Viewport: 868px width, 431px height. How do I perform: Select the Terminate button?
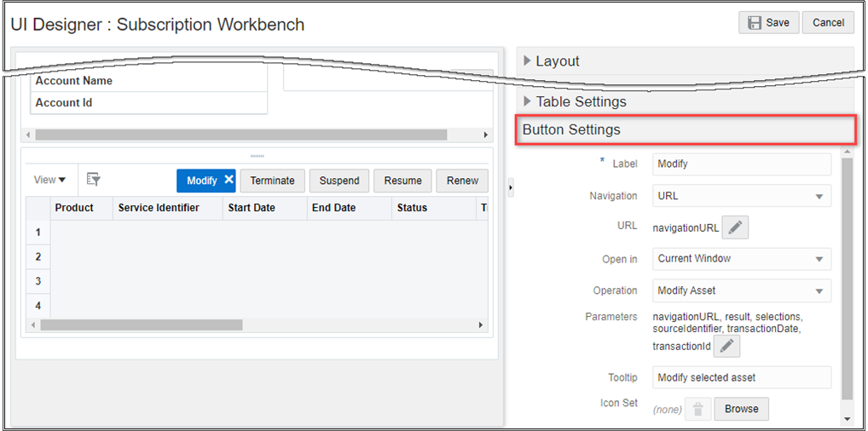272,181
